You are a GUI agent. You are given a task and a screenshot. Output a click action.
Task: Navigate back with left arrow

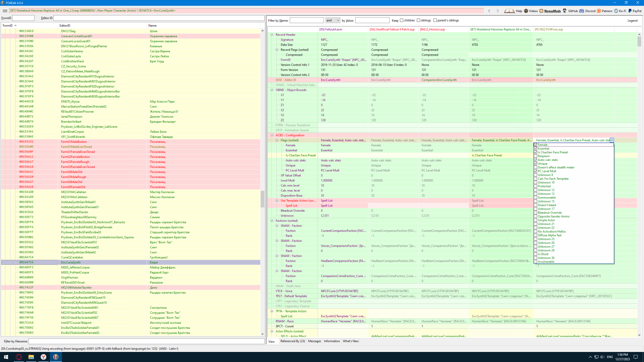click(489, 11)
